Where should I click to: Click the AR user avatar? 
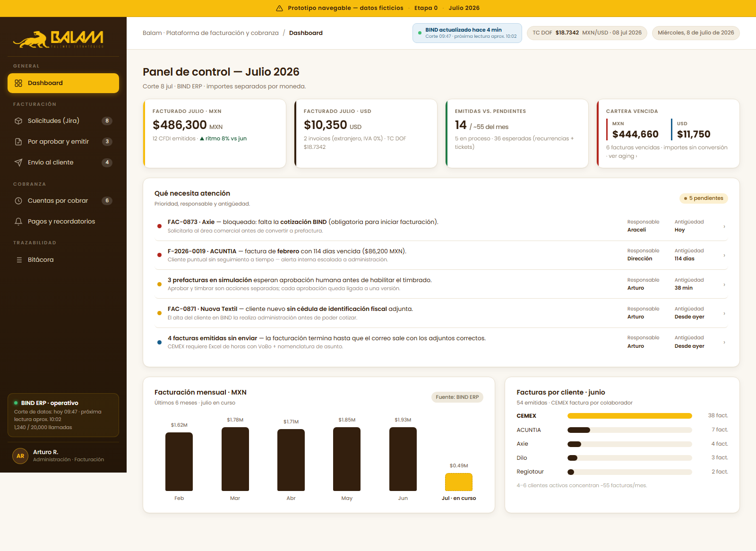(x=20, y=456)
